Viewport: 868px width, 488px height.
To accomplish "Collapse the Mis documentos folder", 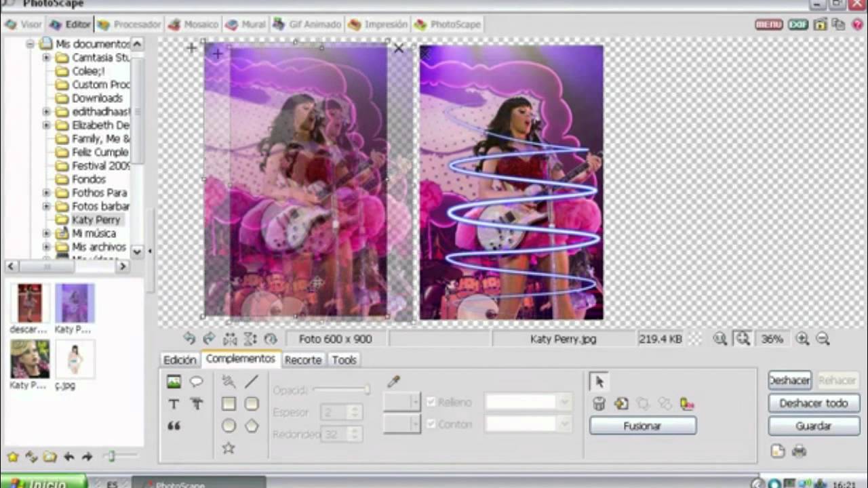I will click(29, 43).
